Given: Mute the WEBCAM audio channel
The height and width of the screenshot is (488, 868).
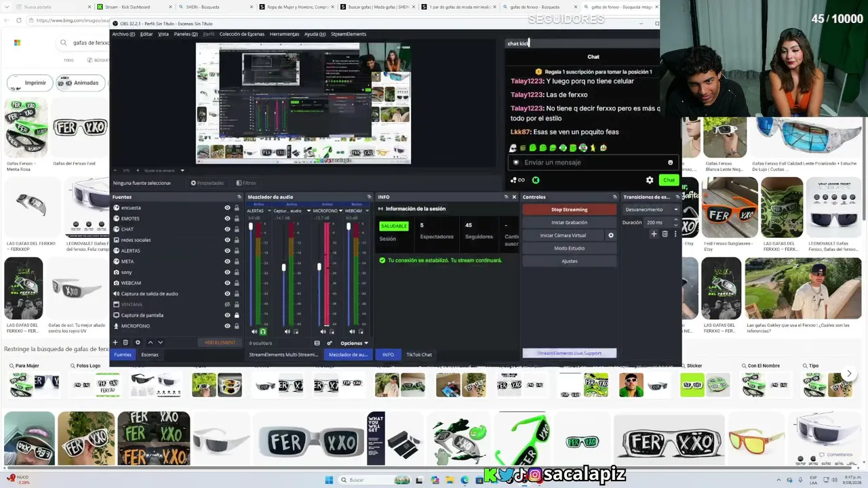Looking at the screenshot, I should click(x=352, y=331).
